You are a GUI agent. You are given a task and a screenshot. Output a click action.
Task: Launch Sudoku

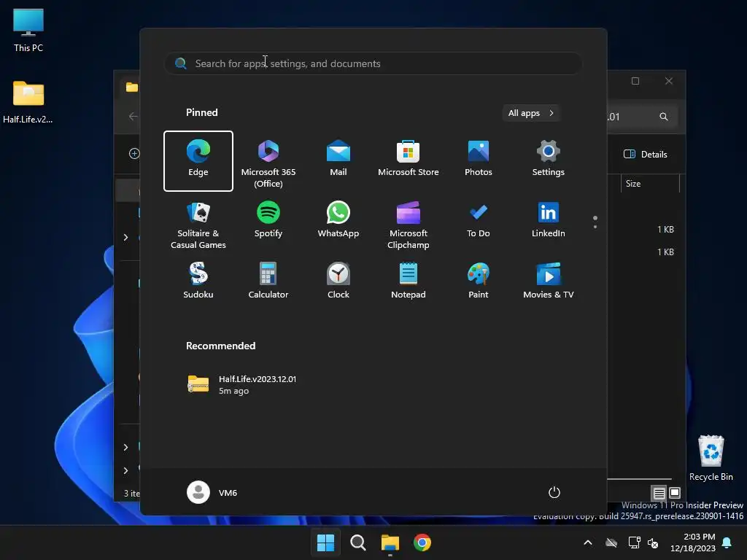pos(198,281)
